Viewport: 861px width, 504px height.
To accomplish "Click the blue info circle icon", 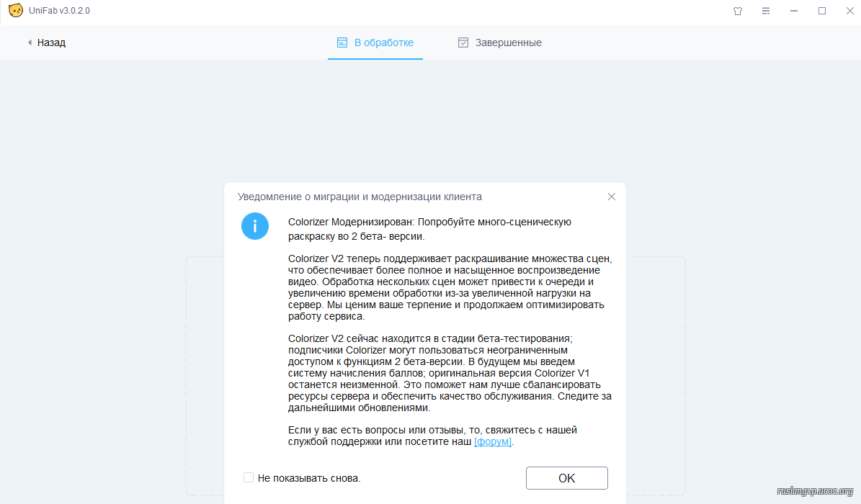I will pos(255,226).
